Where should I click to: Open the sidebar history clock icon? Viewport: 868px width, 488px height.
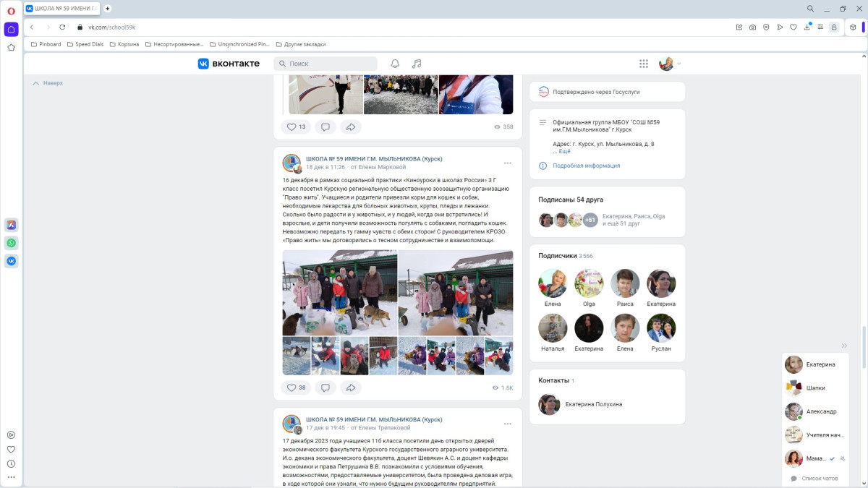coord(11,463)
